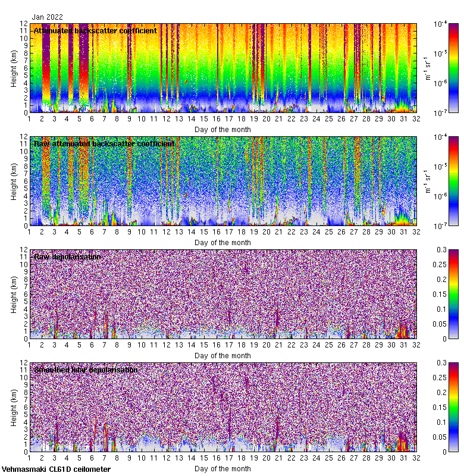Click the 'Raw depolarisation' panel title
This screenshot has width=464, height=476.
point(67,257)
